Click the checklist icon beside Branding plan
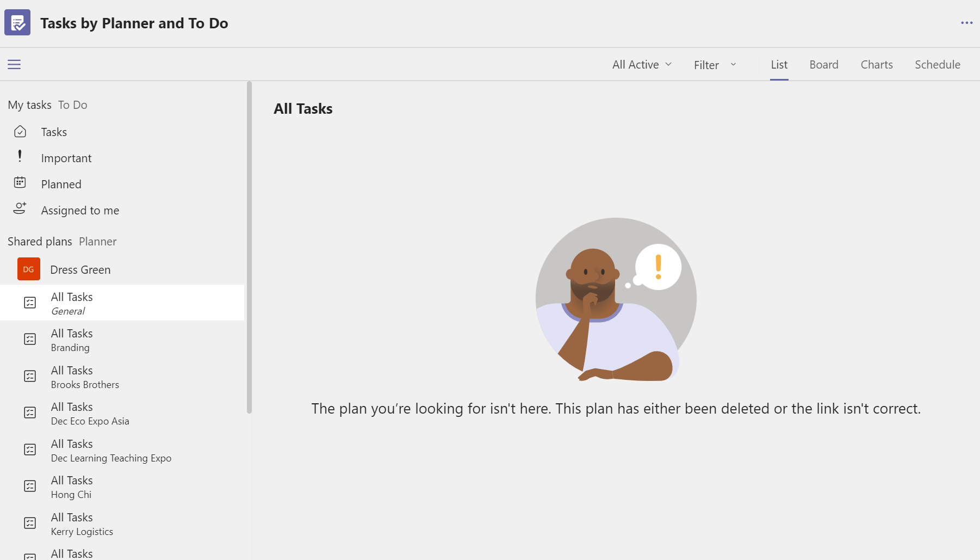 (x=30, y=339)
